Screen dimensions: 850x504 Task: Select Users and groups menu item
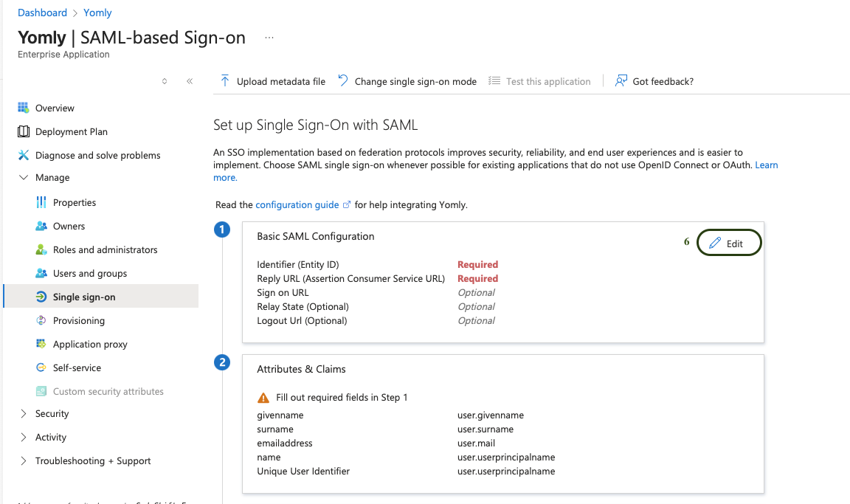[89, 273]
